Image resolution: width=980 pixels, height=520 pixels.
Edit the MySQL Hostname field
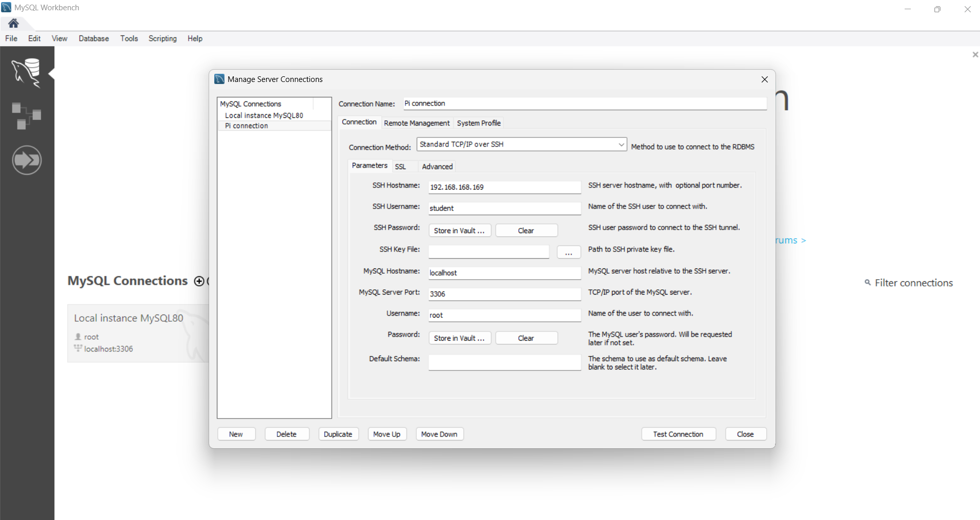click(x=505, y=273)
